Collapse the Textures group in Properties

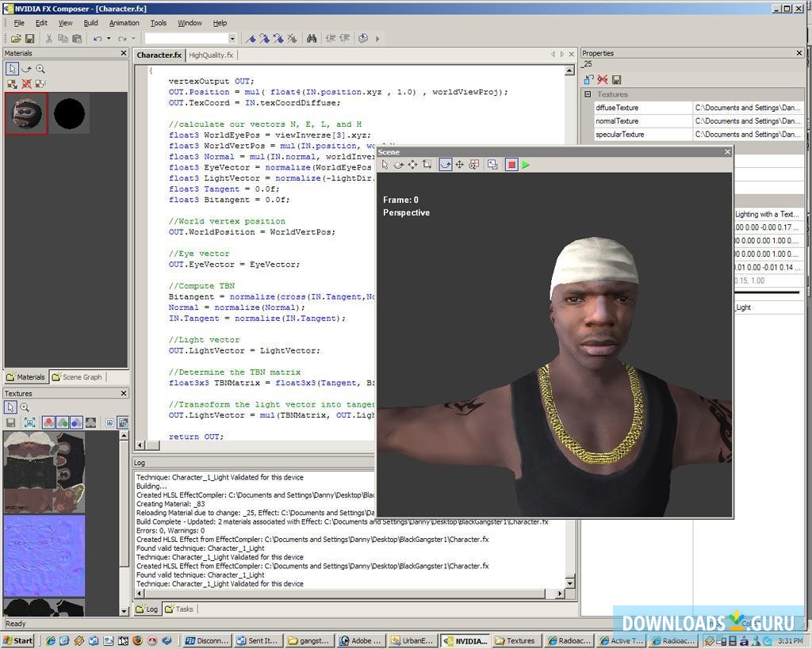588,94
